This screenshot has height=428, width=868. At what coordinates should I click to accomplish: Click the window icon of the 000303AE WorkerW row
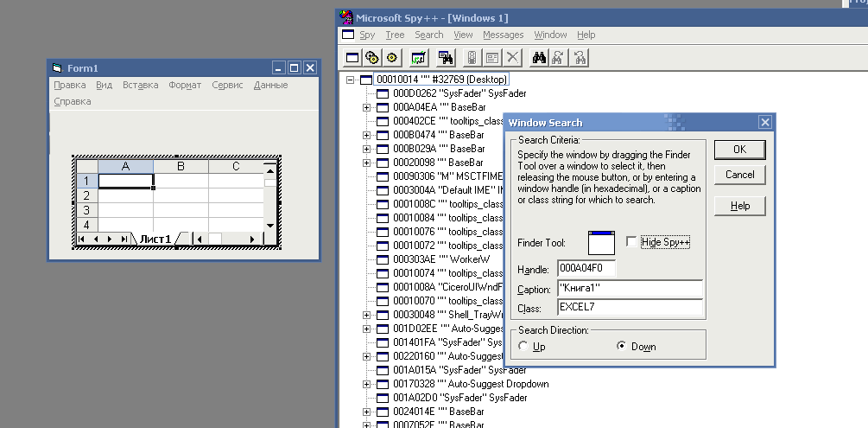[x=383, y=259]
